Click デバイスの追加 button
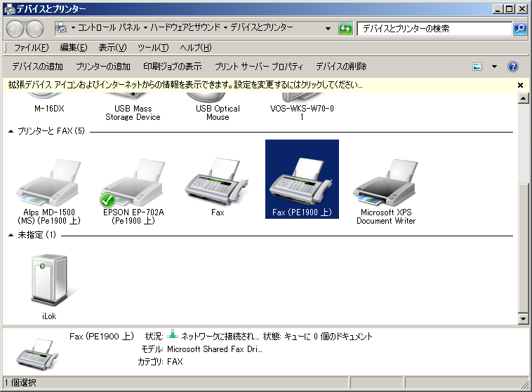Viewport: 532px width, 392px height. pos(37,67)
